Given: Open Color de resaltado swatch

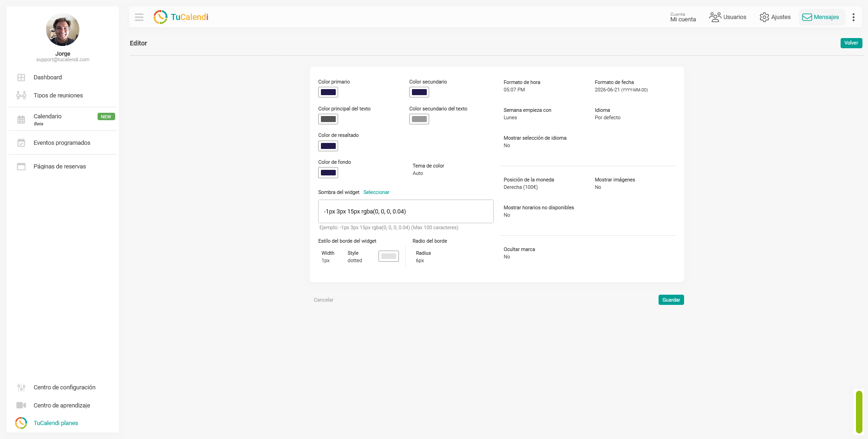Looking at the screenshot, I should coord(328,146).
